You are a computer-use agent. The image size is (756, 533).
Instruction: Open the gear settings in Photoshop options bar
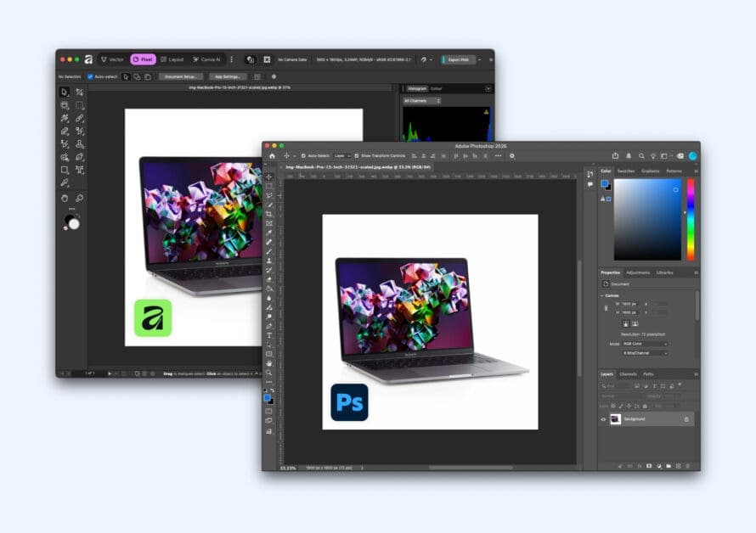[x=512, y=156]
